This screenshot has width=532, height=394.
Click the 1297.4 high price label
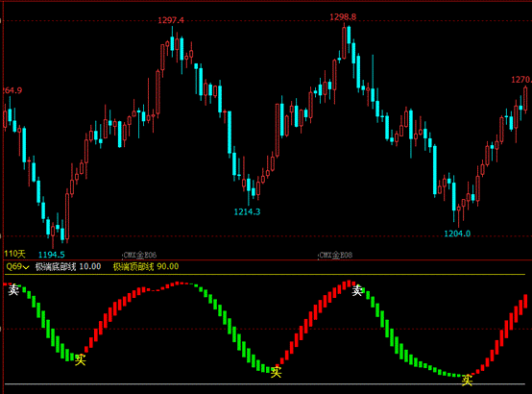tap(171, 21)
